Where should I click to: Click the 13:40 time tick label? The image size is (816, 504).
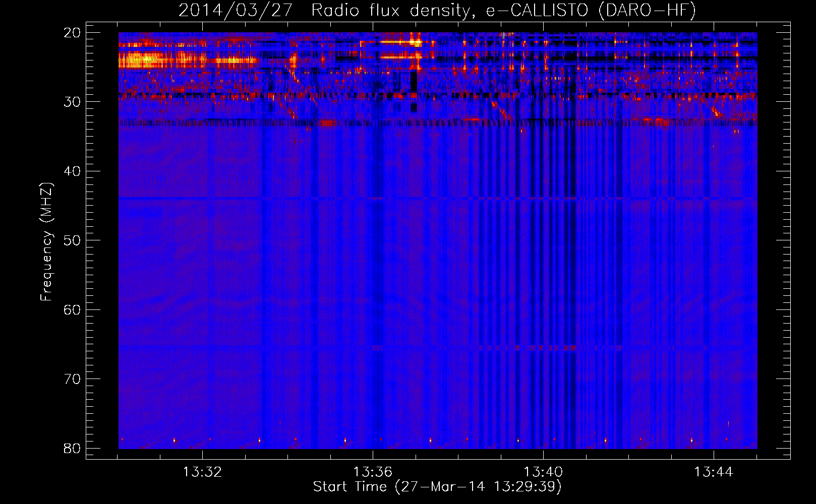[543, 472]
